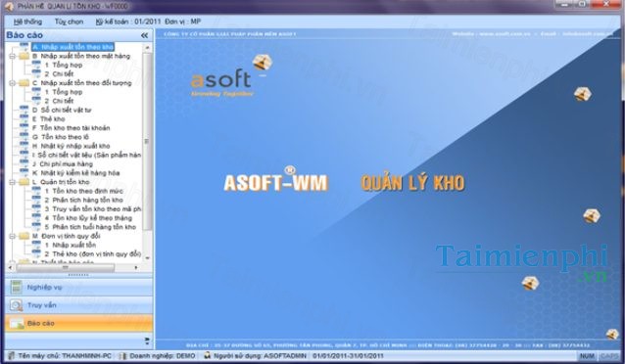Click report icon of D Sổ chi tiết vật tư
This screenshot has width=625, height=364.
tap(24, 110)
